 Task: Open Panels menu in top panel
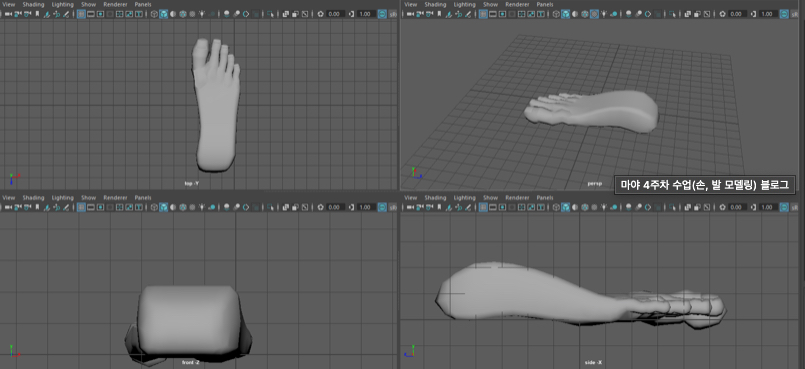143,4
